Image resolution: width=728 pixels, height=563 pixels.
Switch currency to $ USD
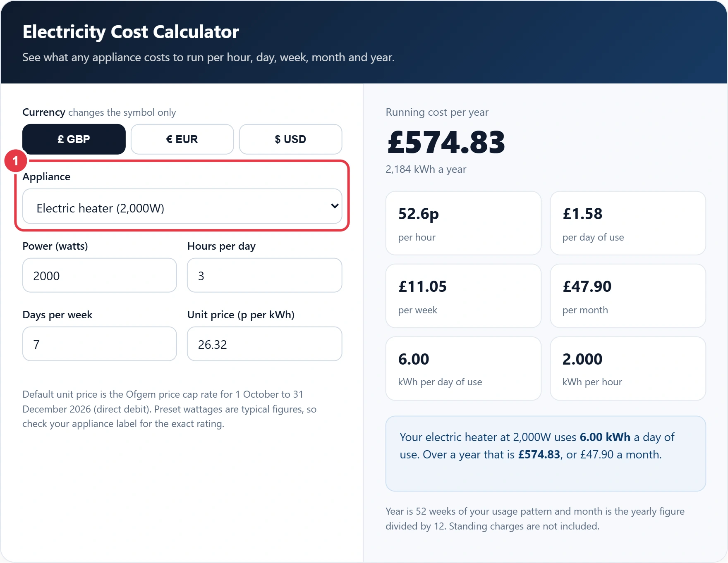[290, 139]
